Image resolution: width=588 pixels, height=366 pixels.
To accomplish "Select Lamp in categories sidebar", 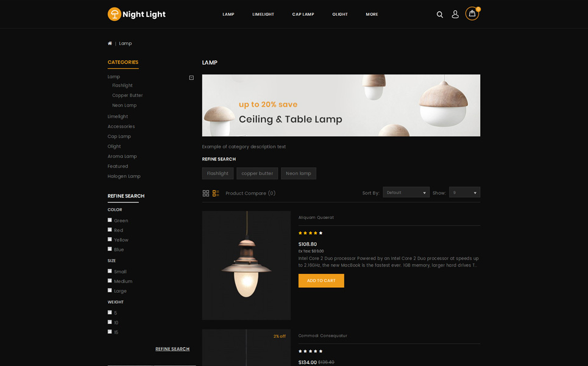I will click(114, 77).
